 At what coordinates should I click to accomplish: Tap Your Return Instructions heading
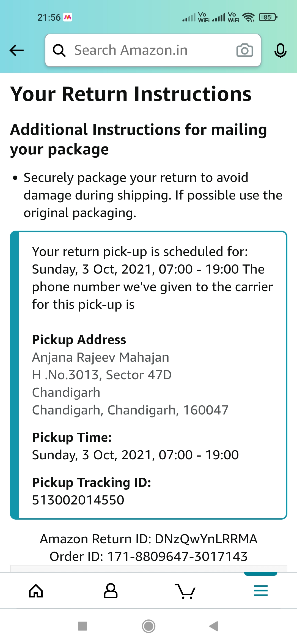(x=131, y=94)
